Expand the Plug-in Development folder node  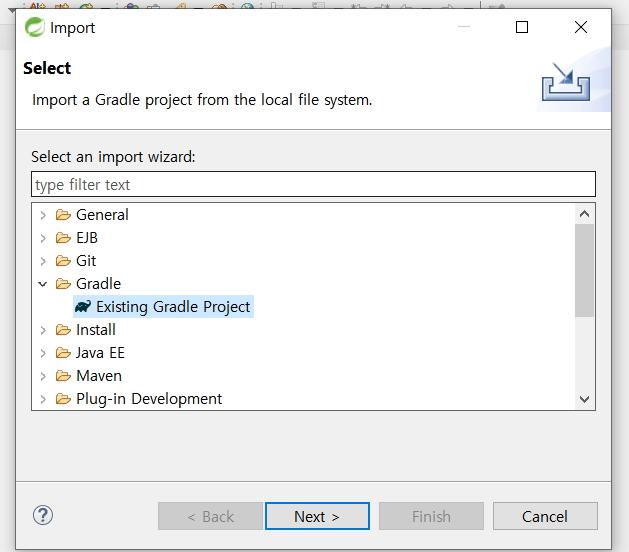[x=43, y=399]
